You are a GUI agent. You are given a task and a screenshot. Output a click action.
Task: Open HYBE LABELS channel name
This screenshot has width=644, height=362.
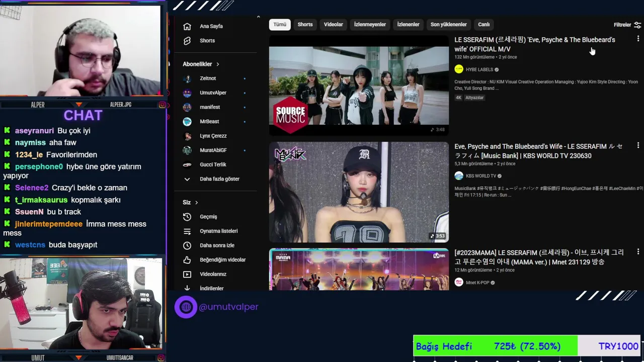pyautogui.click(x=479, y=70)
